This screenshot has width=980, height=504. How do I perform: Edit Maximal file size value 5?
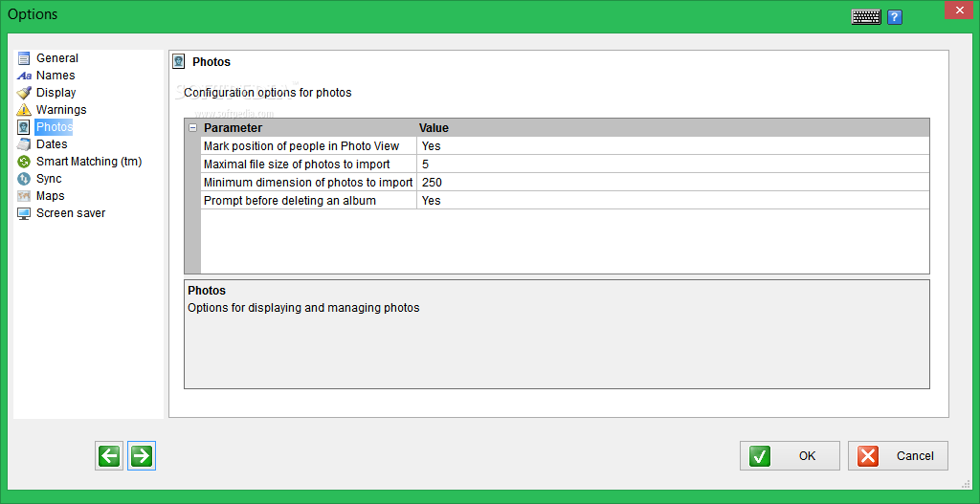(673, 164)
